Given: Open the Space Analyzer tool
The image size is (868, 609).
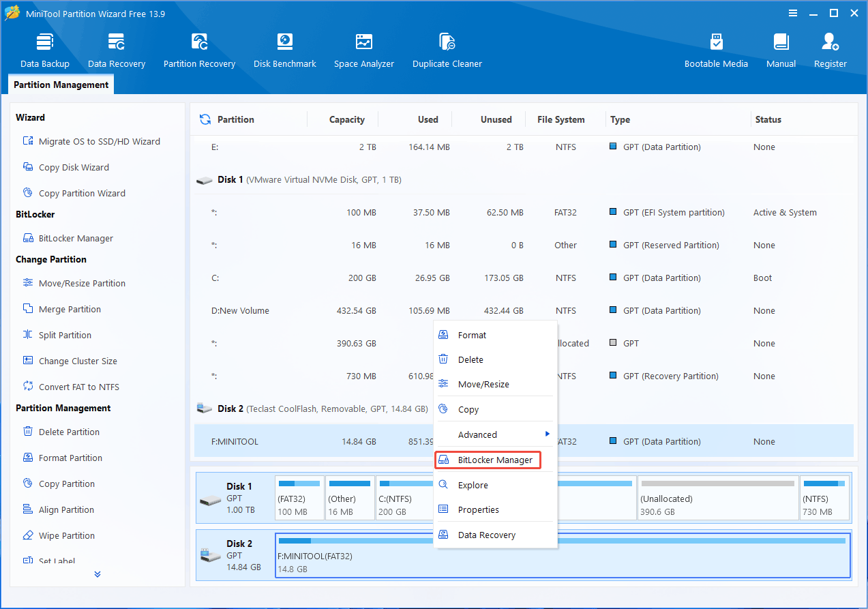Looking at the screenshot, I should 364,50.
